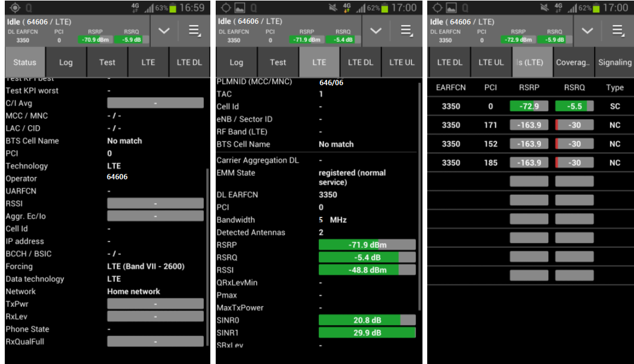Tap the battery icon showing 63%

(173, 8)
